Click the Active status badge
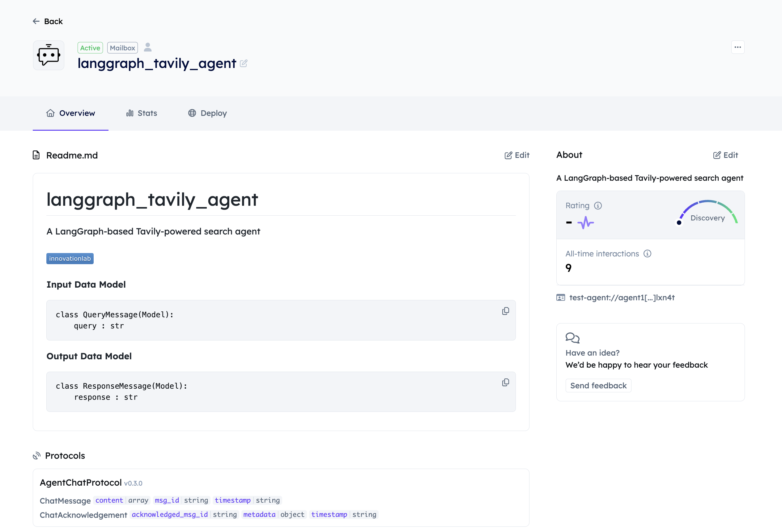This screenshot has width=782, height=532. (90, 48)
